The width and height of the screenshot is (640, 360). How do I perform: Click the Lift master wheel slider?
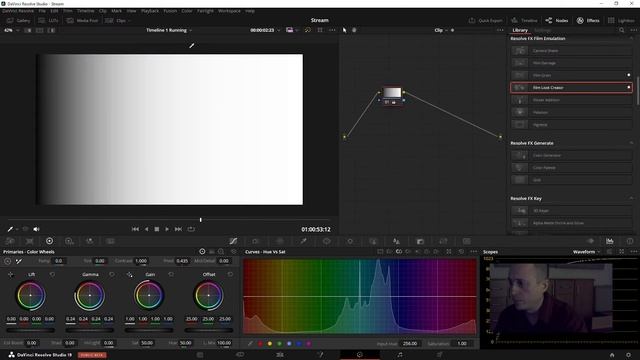pyautogui.click(x=31, y=330)
